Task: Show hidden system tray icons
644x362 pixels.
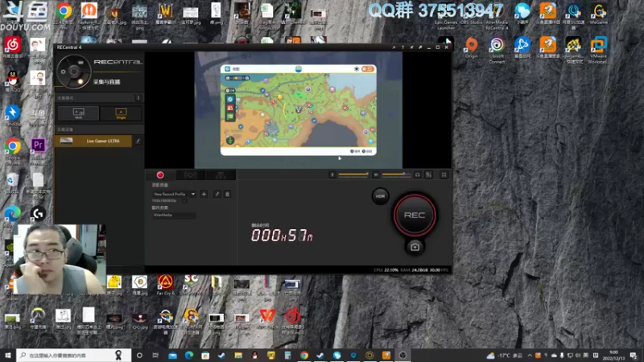Action: tap(530, 355)
